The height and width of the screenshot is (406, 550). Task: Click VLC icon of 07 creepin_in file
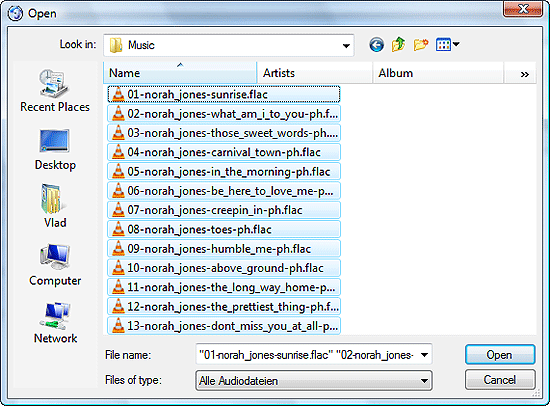(x=118, y=210)
